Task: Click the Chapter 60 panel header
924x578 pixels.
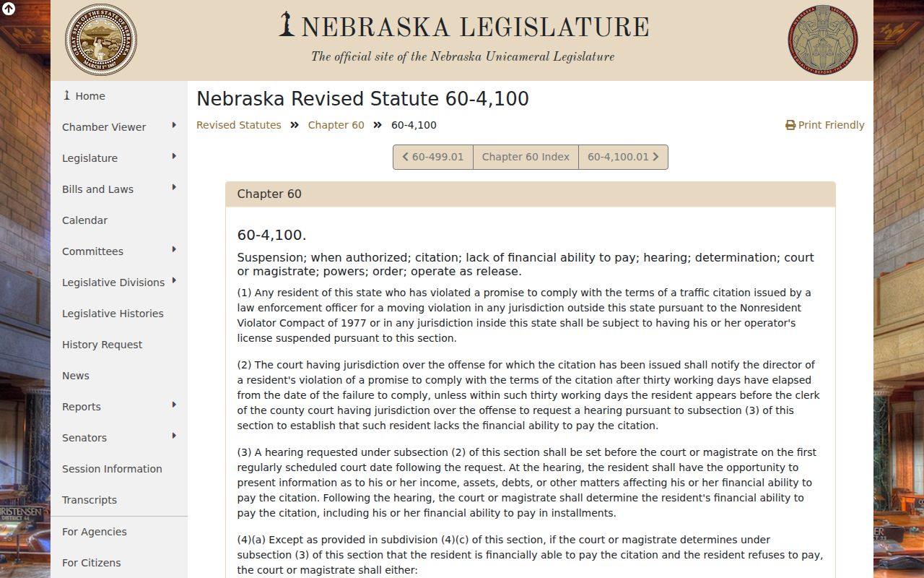Action: (x=531, y=194)
